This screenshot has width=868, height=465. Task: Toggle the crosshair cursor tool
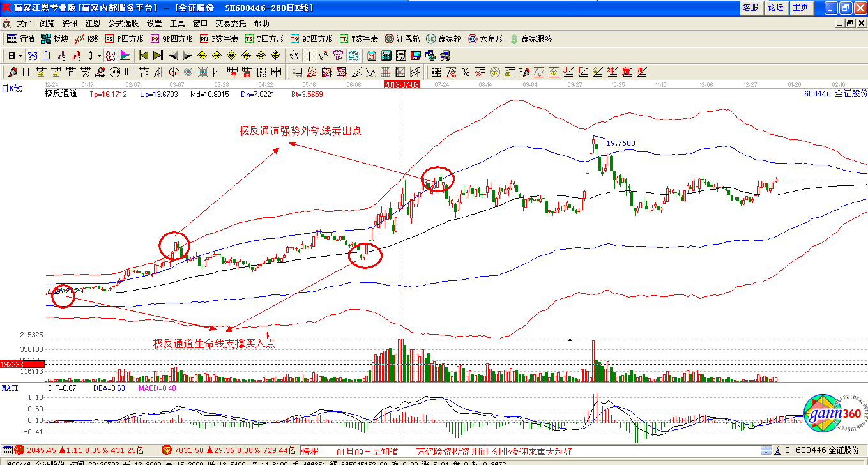point(309,56)
